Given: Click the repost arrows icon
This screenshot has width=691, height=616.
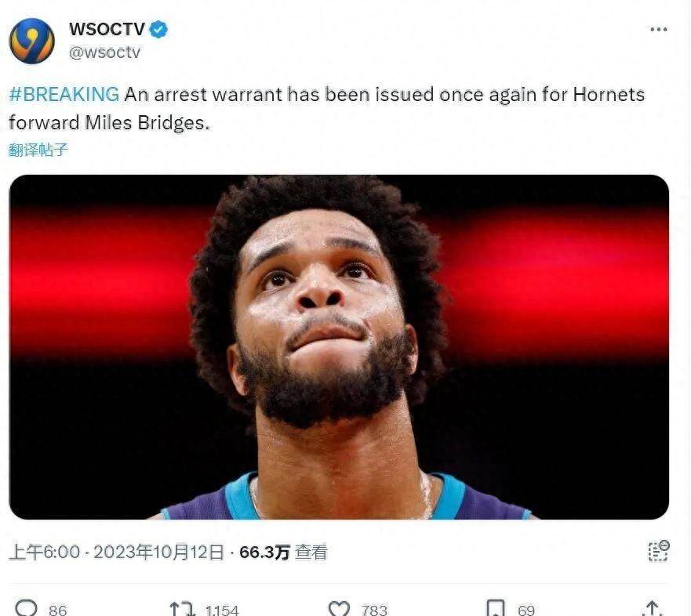Looking at the screenshot, I should (x=182, y=608).
